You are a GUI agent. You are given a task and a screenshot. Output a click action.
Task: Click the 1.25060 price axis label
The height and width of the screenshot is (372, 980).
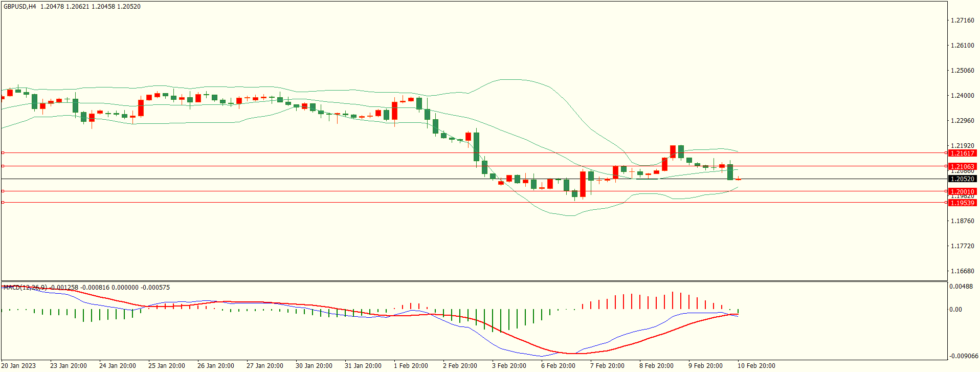(962, 71)
